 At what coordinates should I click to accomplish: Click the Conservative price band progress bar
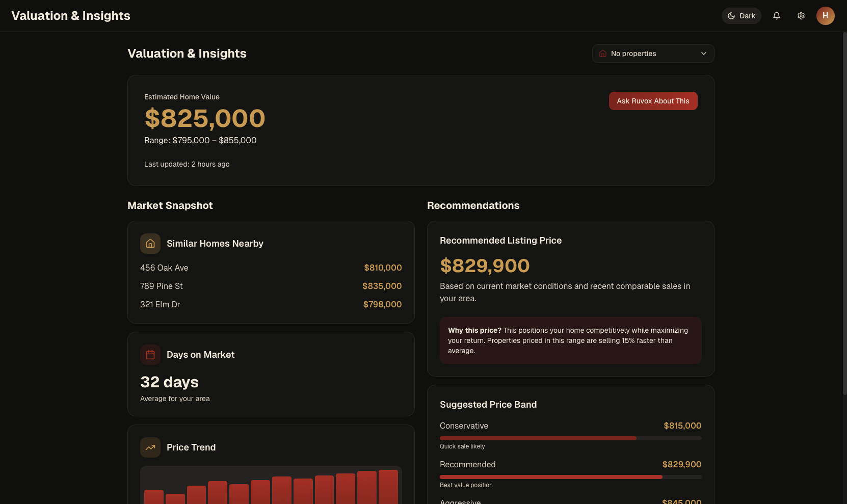pyautogui.click(x=570, y=438)
